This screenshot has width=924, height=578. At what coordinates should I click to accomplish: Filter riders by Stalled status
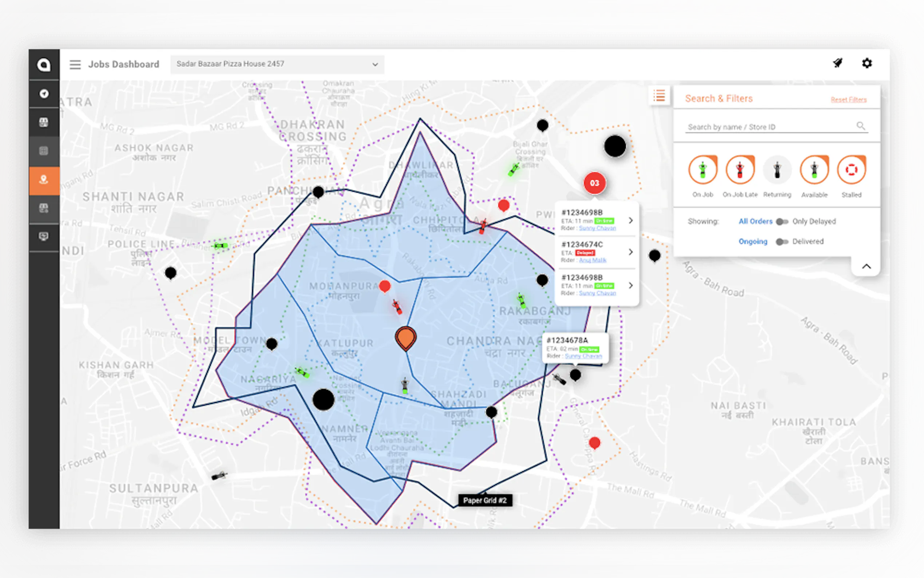pos(851,170)
